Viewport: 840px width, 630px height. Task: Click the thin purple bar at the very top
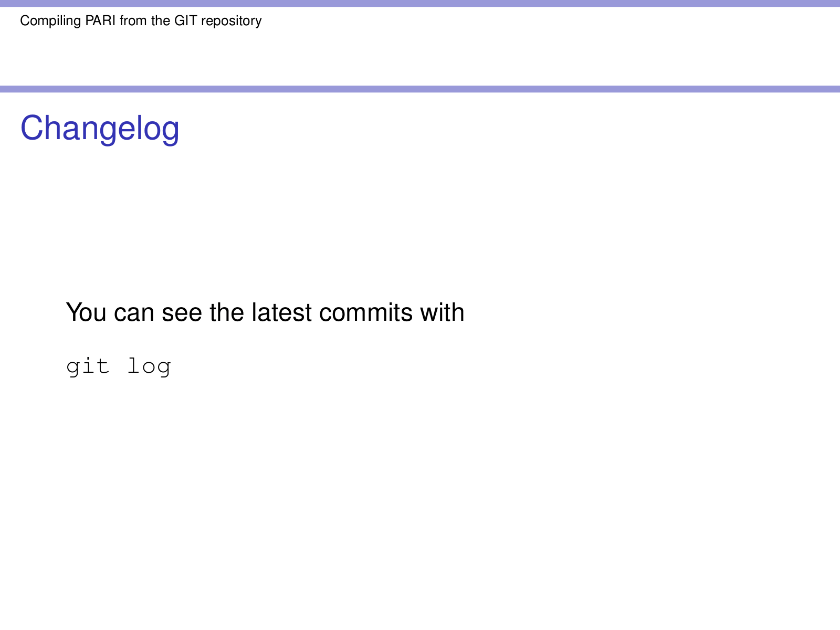tap(420, 3)
